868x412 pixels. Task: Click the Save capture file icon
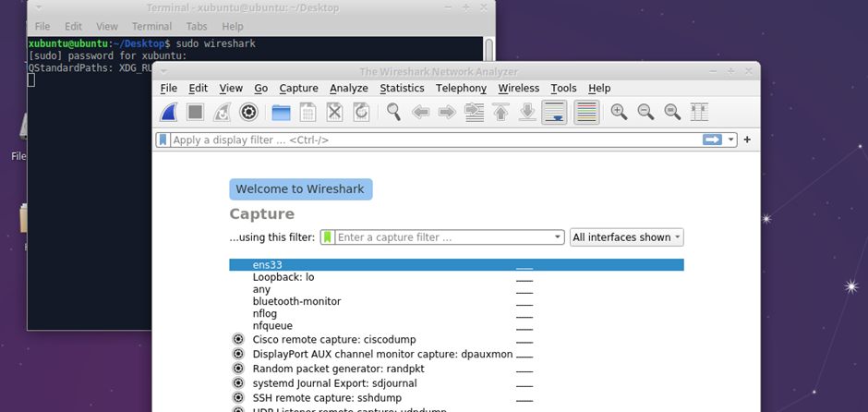[x=307, y=113]
